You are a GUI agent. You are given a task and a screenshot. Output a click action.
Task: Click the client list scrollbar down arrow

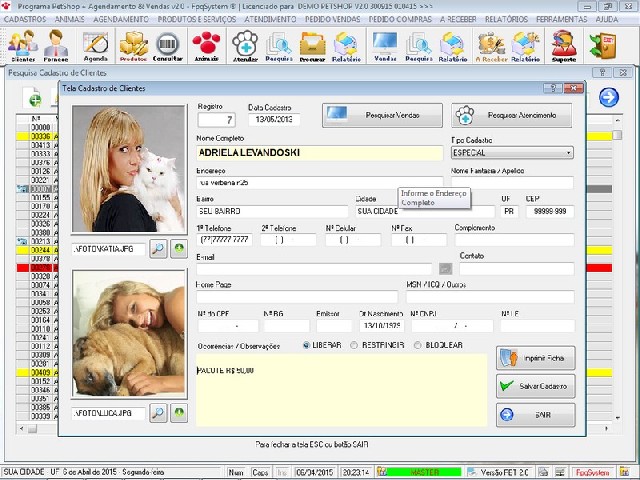click(617, 418)
